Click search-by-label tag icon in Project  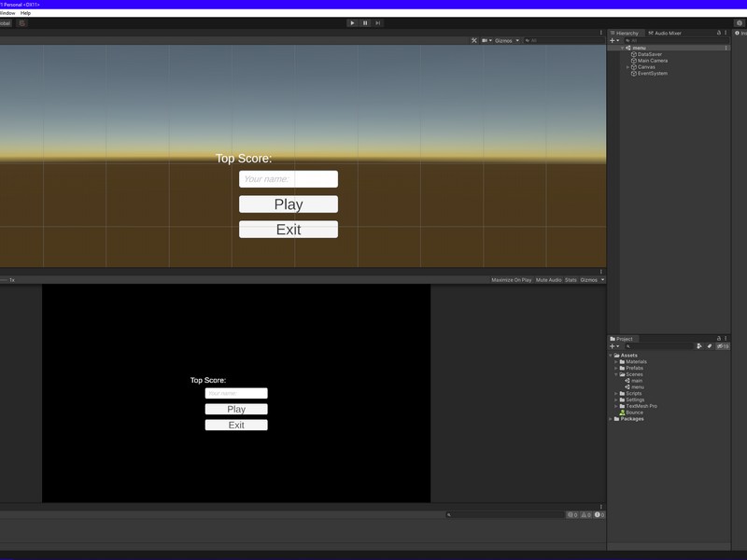710,346
